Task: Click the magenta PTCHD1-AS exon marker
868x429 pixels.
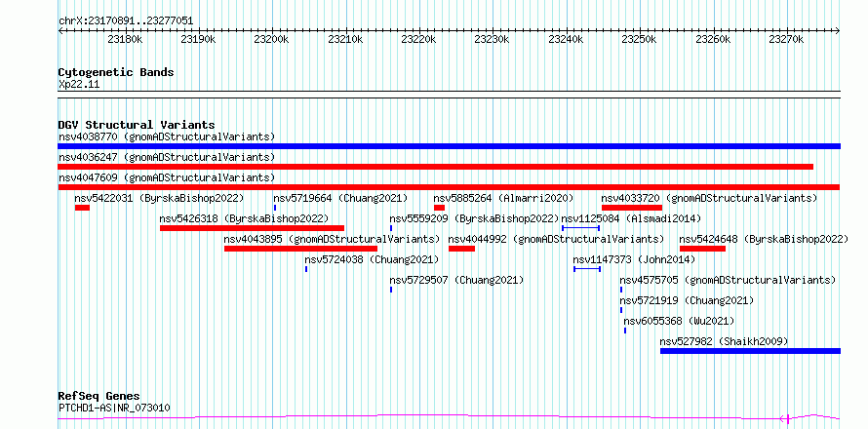Action: pyautogui.click(x=788, y=418)
